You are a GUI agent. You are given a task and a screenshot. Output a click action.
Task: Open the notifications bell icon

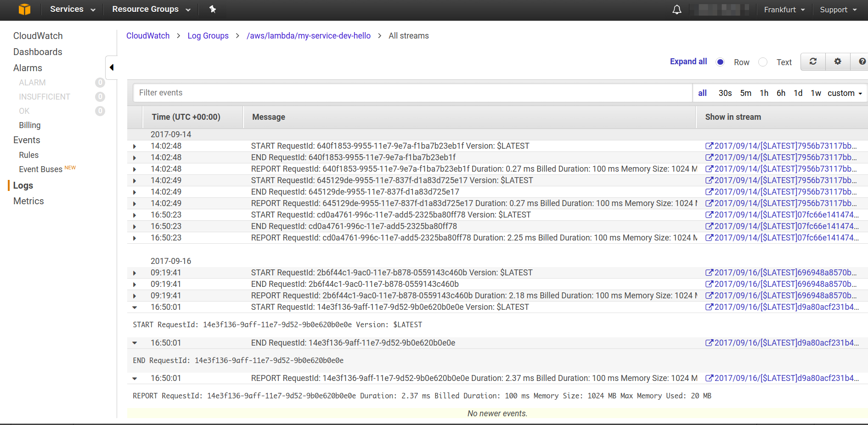tap(677, 10)
